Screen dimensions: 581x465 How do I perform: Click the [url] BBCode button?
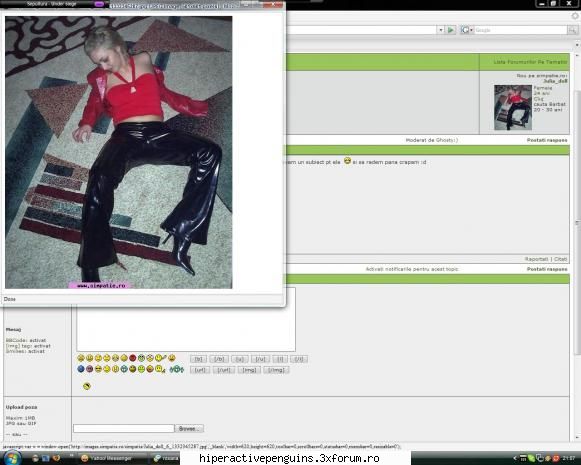200,370
